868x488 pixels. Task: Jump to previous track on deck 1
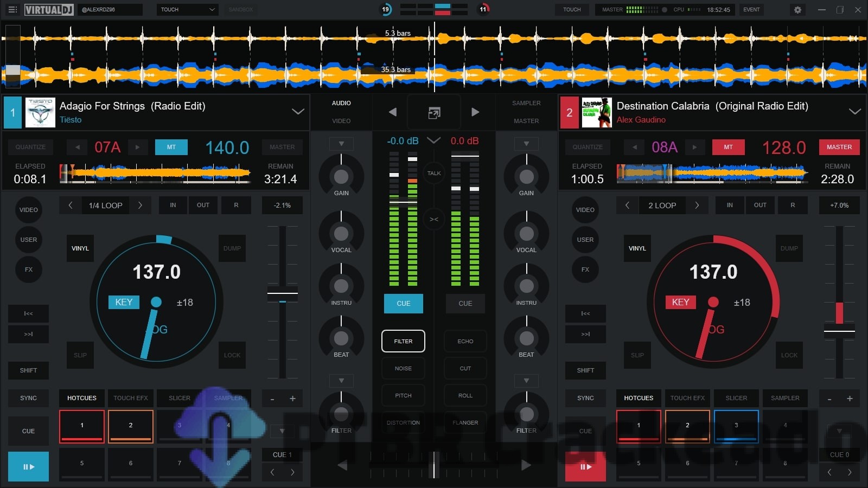pos(28,313)
